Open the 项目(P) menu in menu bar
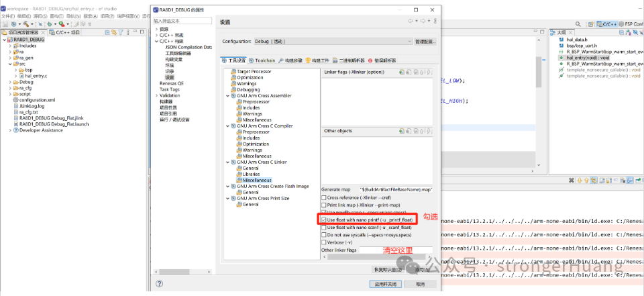Image resolution: width=644 pixels, height=296 pixels. pyautogui.click(x=107, y=16)
